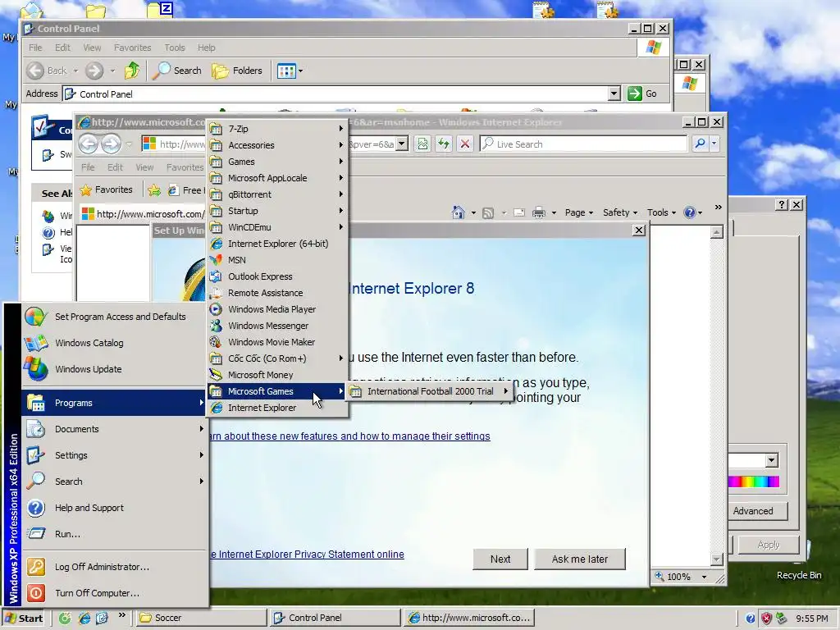Viewport: 840px width, 630px height.
Task: Click the IE Home icon
Action: (459, 212)
